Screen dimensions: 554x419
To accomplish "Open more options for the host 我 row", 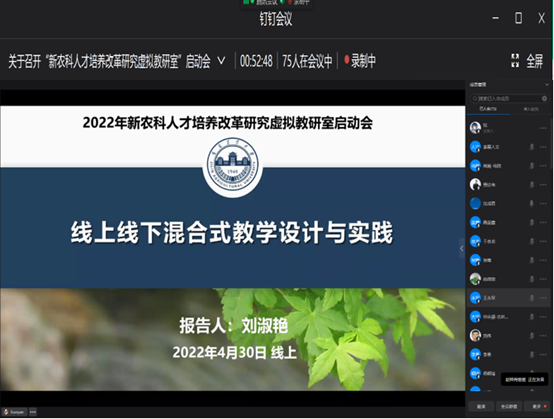I will [x=543, y=128].
